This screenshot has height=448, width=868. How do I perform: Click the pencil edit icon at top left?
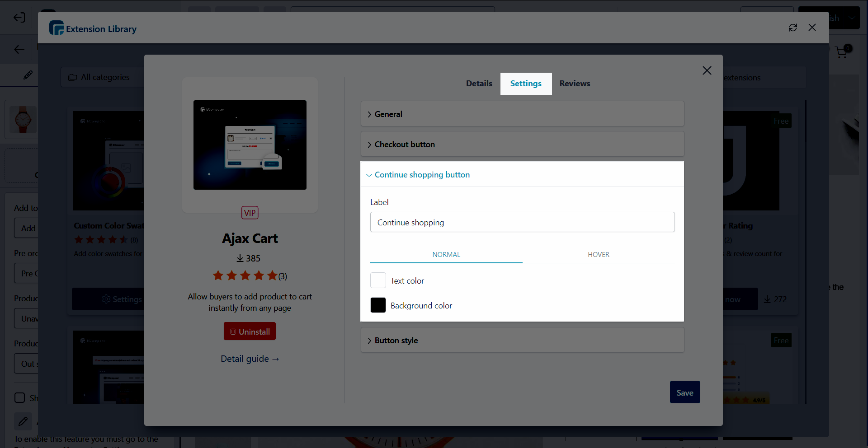pyautogui.click(x=28, y=75)
